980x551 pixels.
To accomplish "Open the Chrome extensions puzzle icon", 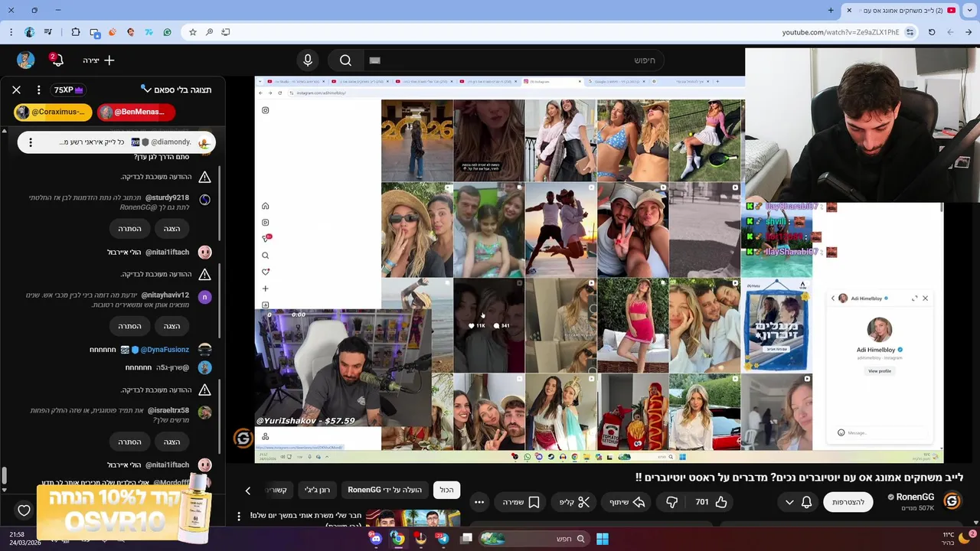I will (x=75, y=32).
